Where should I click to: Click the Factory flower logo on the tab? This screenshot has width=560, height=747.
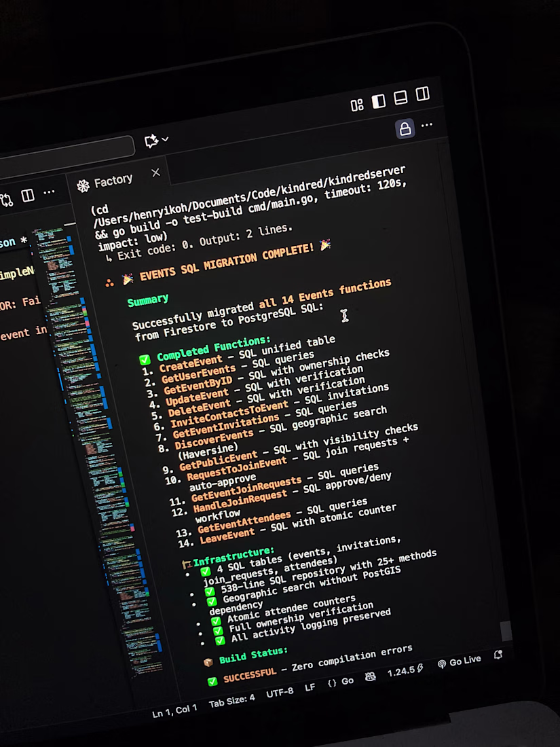tap(83, 186)
